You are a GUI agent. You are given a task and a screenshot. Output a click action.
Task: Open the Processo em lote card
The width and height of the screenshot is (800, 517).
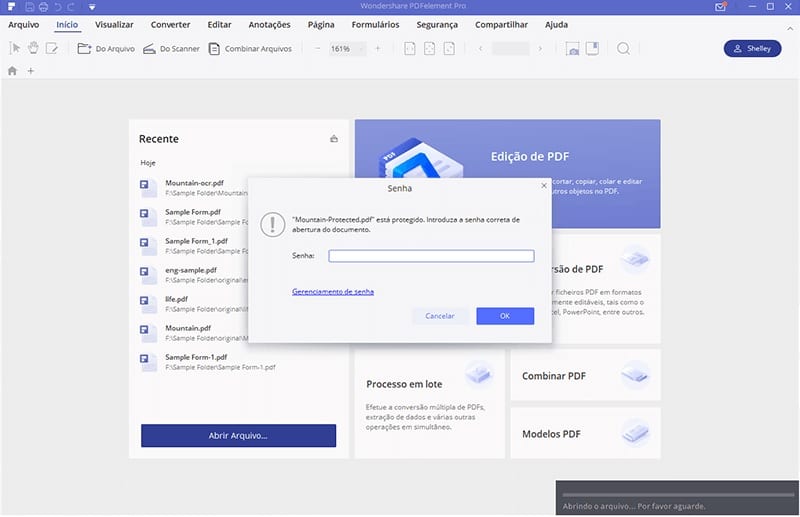tap(430, 404)
